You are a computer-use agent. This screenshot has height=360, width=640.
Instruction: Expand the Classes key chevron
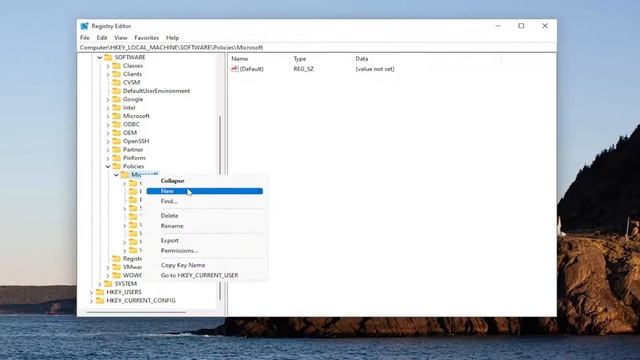108,66
